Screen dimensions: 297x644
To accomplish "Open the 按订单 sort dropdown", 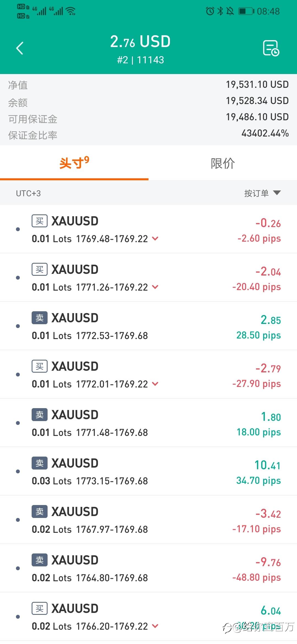I will click(x=262, y=193).
